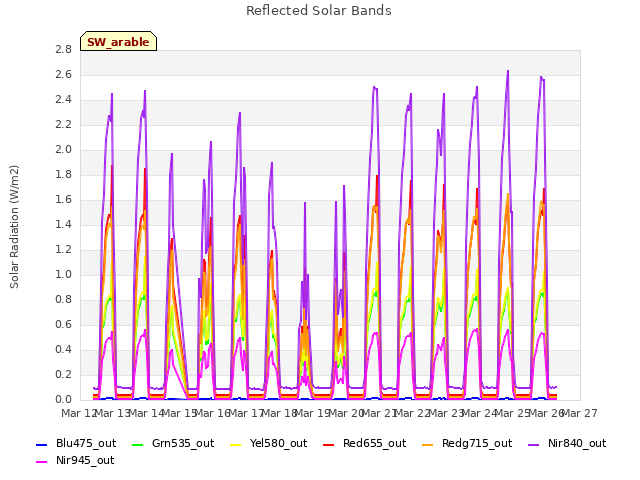640x480 pixels.
Task: Click the Mar 24 x-axis tick label
Action: (x=479, y=413)
